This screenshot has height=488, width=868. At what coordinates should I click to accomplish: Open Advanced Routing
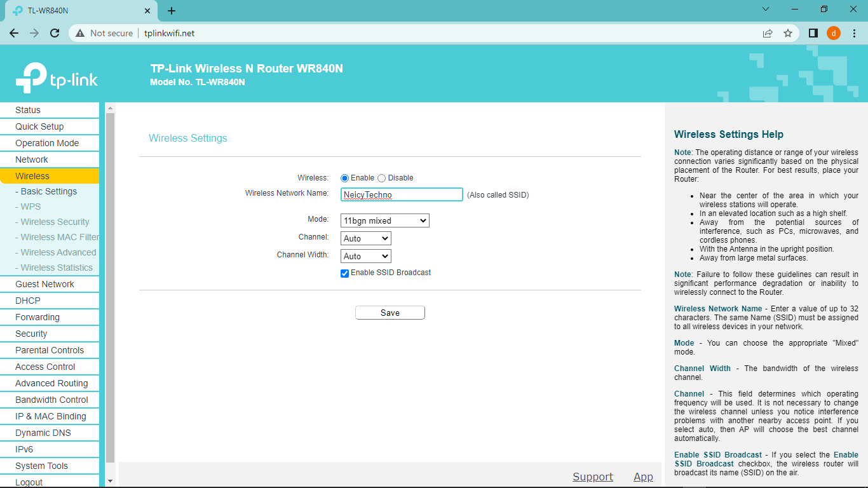[50, 383]
